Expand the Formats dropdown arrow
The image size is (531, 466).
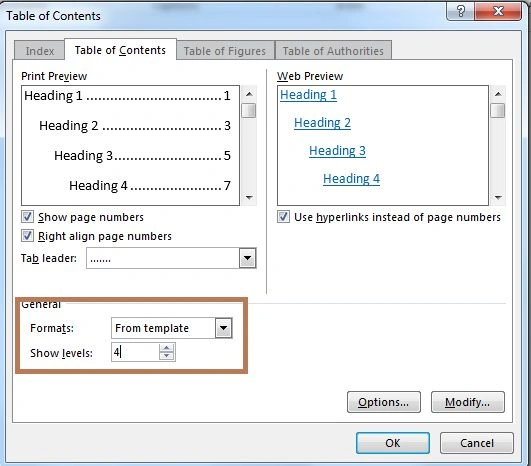[224, 328]
